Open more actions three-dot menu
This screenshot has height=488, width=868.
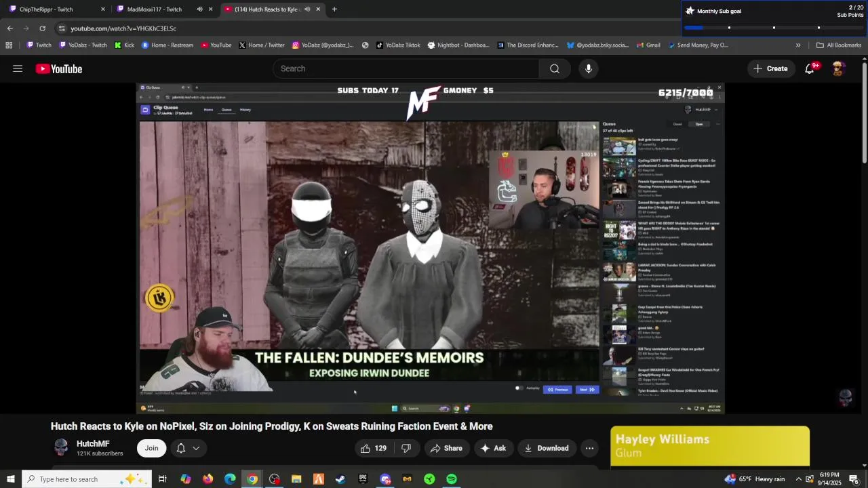pyautogui.click(x=589, y=448)
